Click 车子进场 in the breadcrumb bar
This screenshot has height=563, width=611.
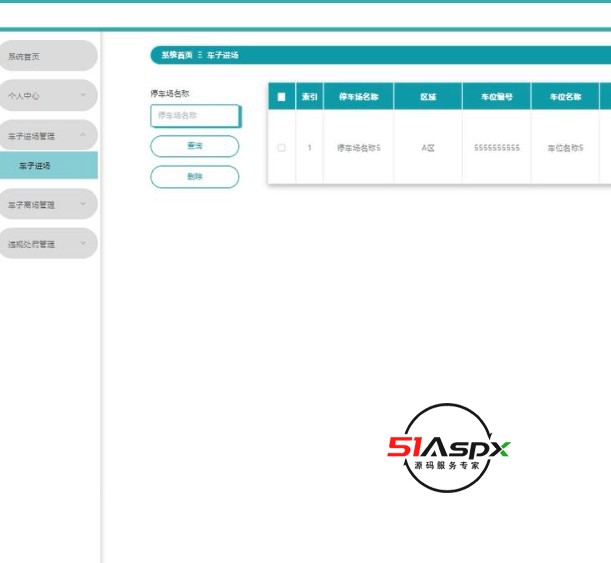point(223,55)
